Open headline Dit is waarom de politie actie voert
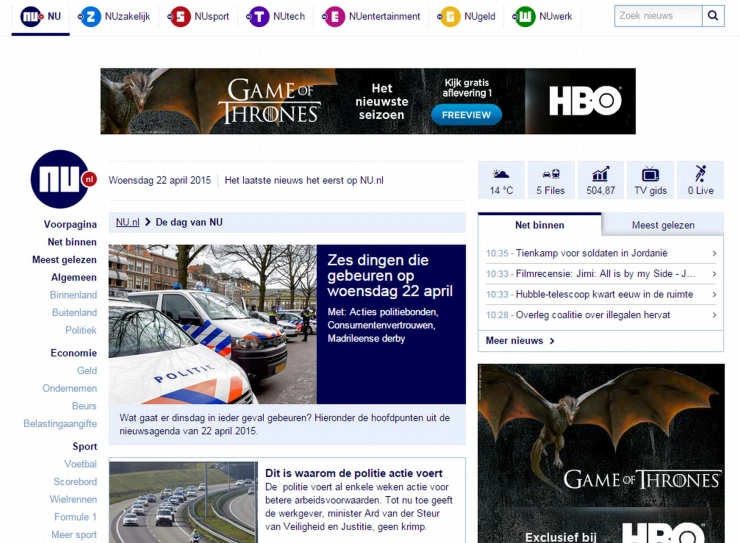 354,473
